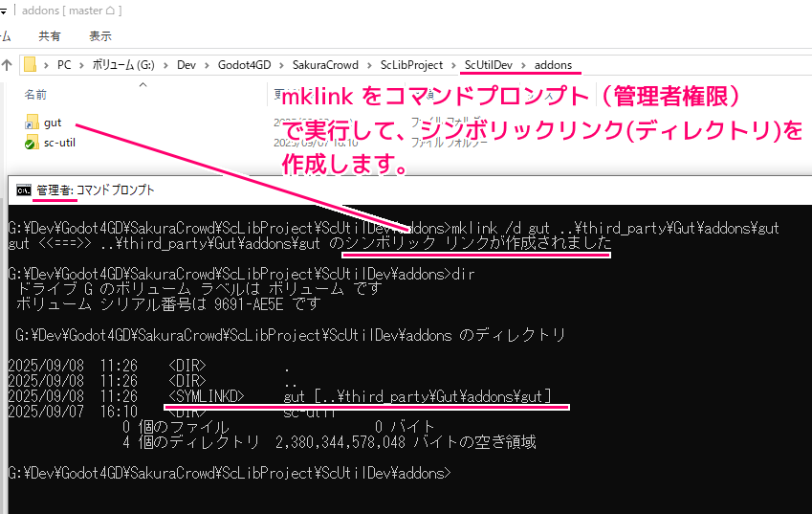Viewport: 812px width, 514px height.
Task: Click the 0 個のファイル line
Action: tap(278, 427)
